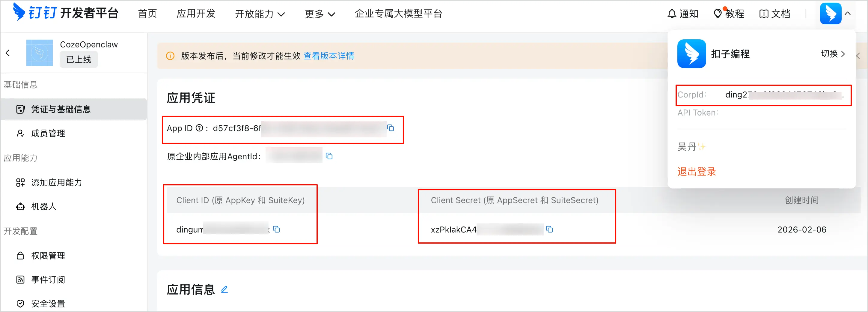The image size is (868, 312).
Task: Open 机器人 in the sidebar
Action: [43, 207]
